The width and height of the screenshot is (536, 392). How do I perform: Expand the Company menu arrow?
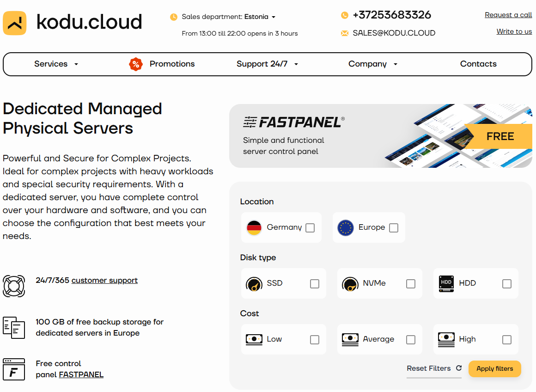click(395, 64)
